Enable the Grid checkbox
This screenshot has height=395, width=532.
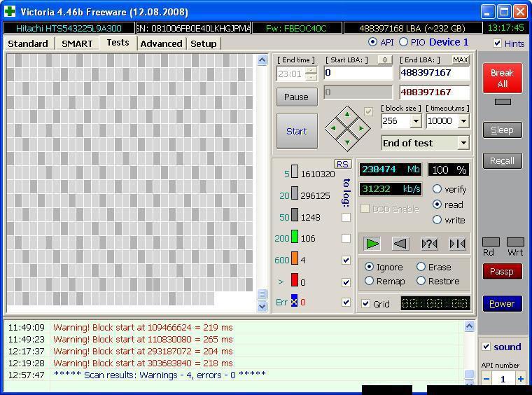click(366, 304)
